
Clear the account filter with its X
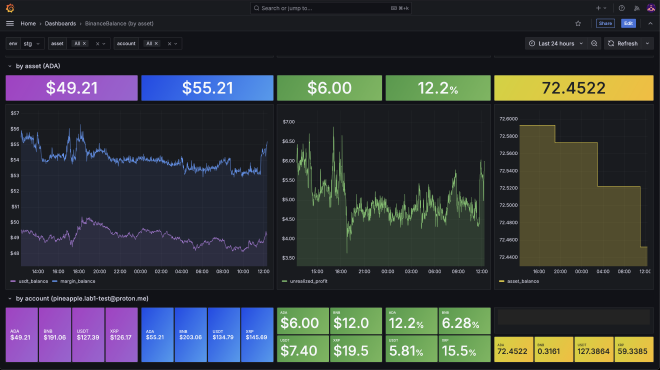click(x=169, y=43)
